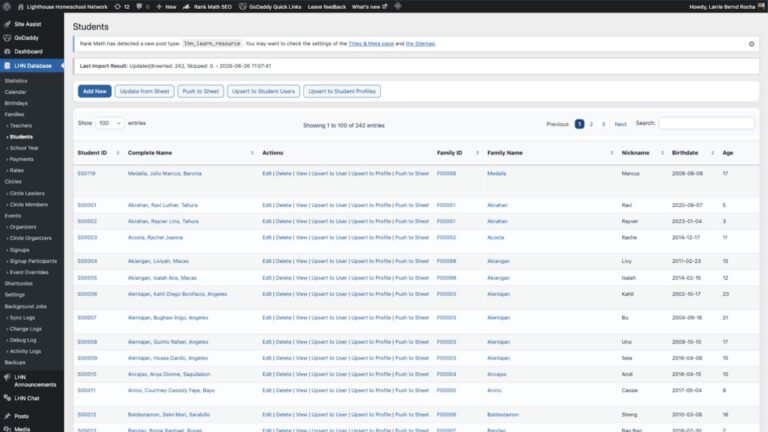This screenshot has height=432, width=768.
Task: Open School Year sidebar item
Action: (x=24, y=148)
